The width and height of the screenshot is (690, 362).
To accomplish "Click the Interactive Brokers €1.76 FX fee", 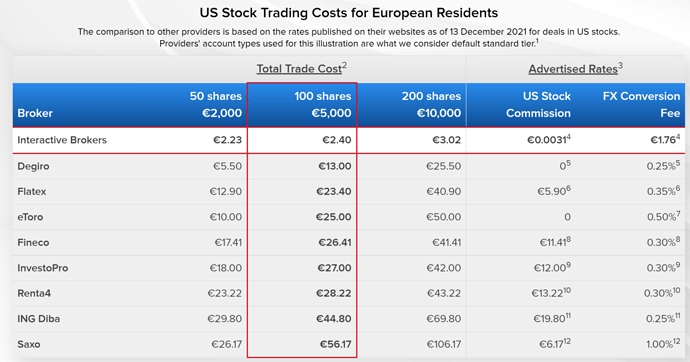I will tap(665, 140).
